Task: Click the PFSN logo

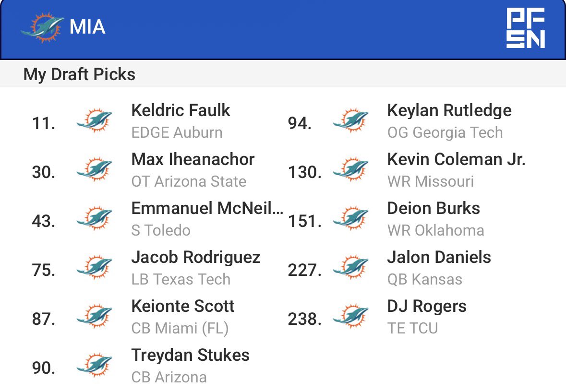Action: click(525, 28)
